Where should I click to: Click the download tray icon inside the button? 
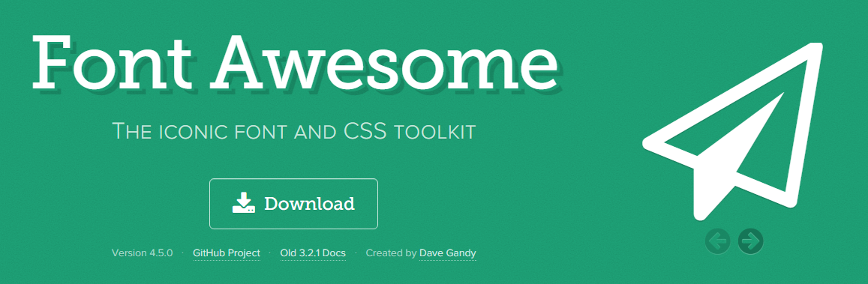coord(244,203)
